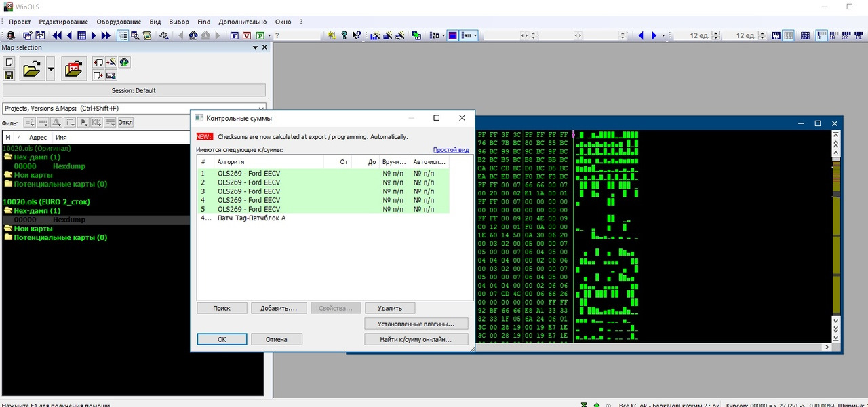Click the Простой вид link
Viewport: 868px width, 407px height.
tap(451, 150)
